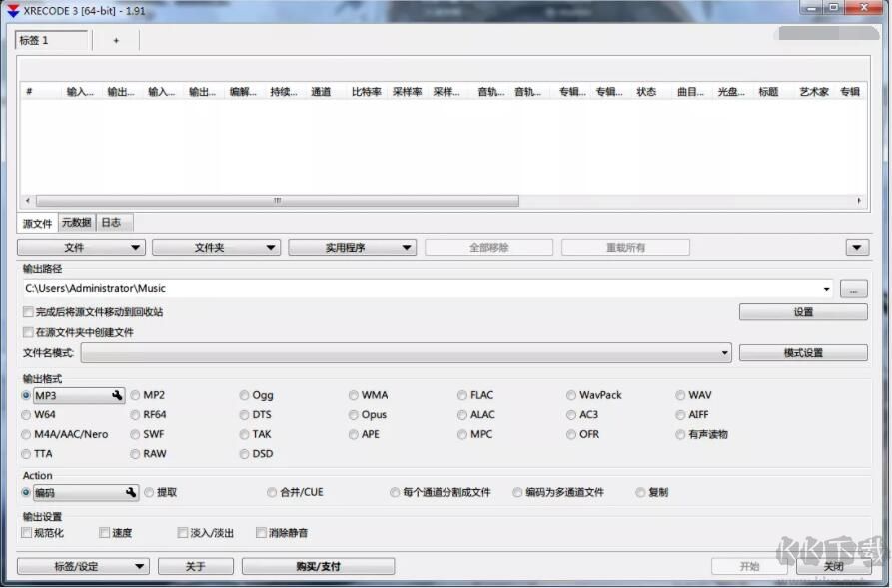Viewport: 892px width, 588px height.
Task: Switch to the 日志 tab
Action: coord(111,222)
